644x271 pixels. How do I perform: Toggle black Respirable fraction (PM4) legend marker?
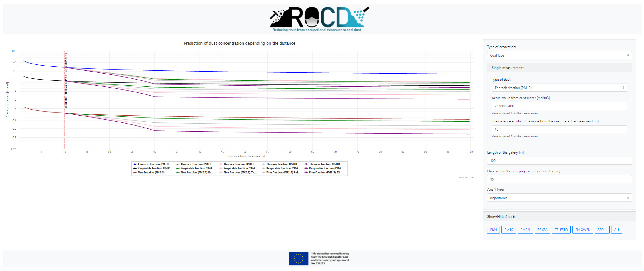(x=135, y=168)
